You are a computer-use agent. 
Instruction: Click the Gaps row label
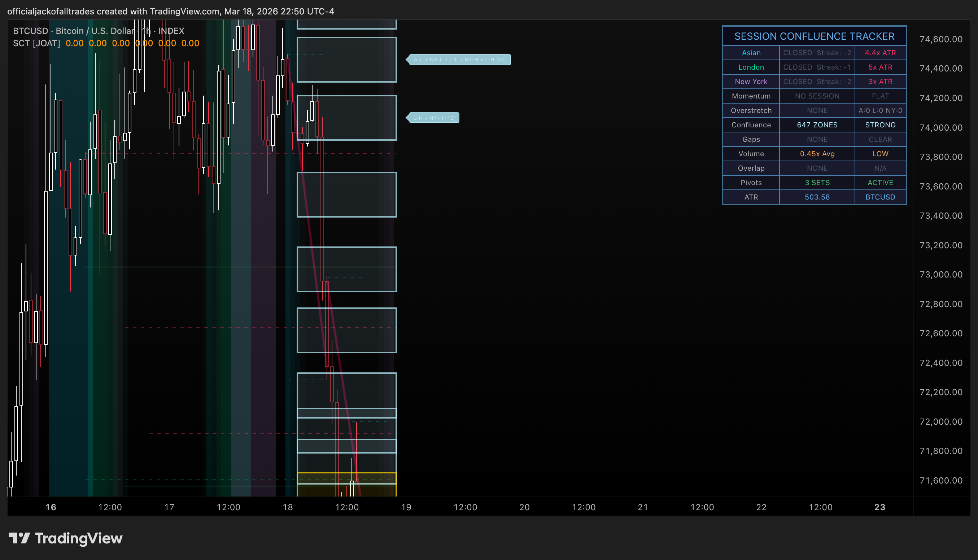click(x=751, y=139)
